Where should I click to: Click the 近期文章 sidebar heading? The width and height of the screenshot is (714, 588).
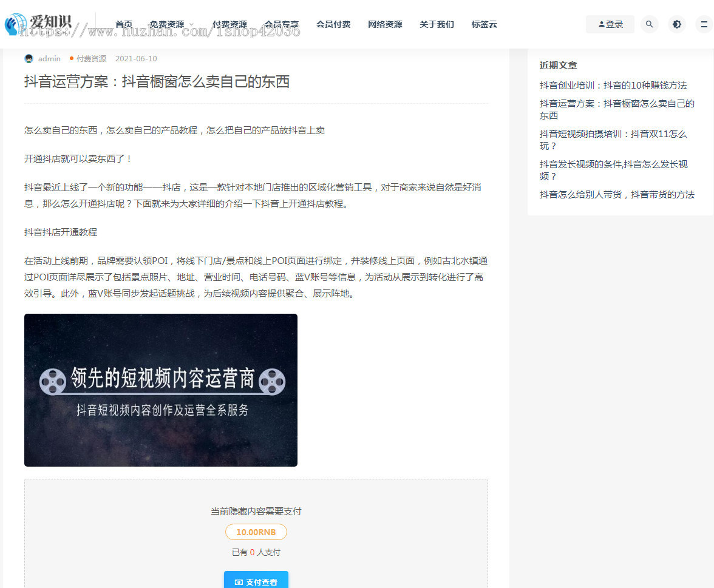559,65
